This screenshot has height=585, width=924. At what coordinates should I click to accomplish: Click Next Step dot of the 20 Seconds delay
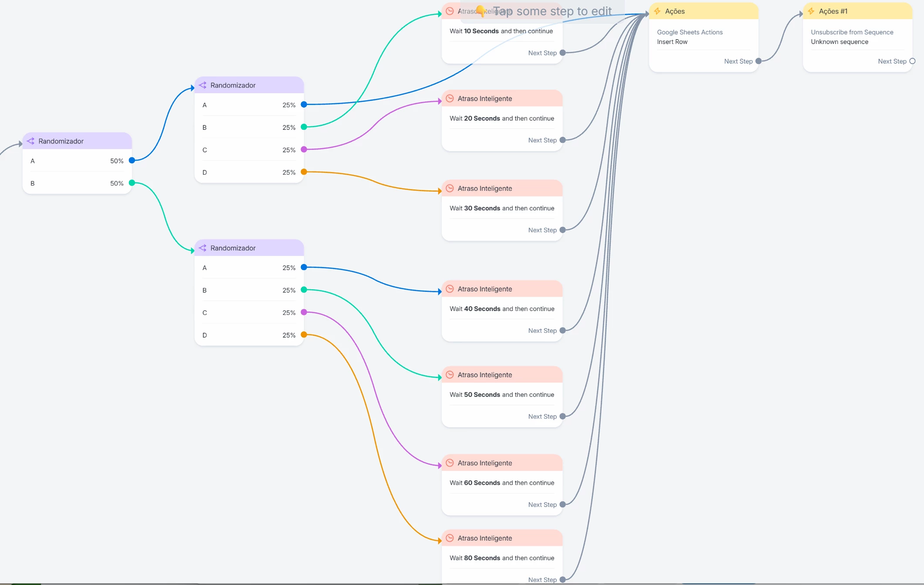tap(563, 140)
